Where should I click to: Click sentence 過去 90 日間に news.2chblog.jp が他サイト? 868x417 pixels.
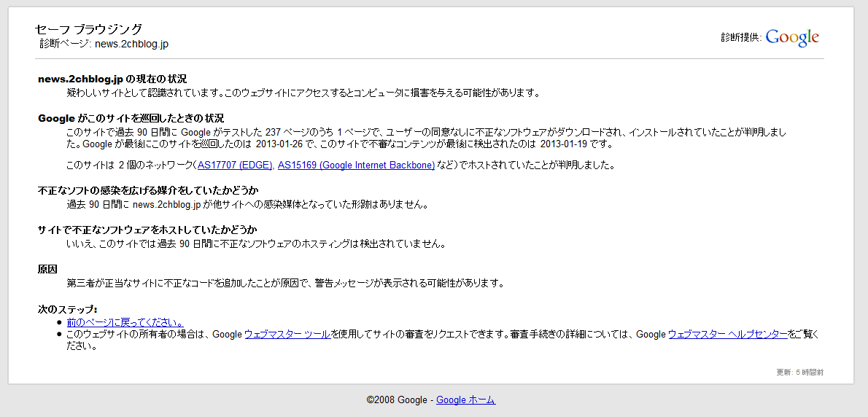(247, 205)
